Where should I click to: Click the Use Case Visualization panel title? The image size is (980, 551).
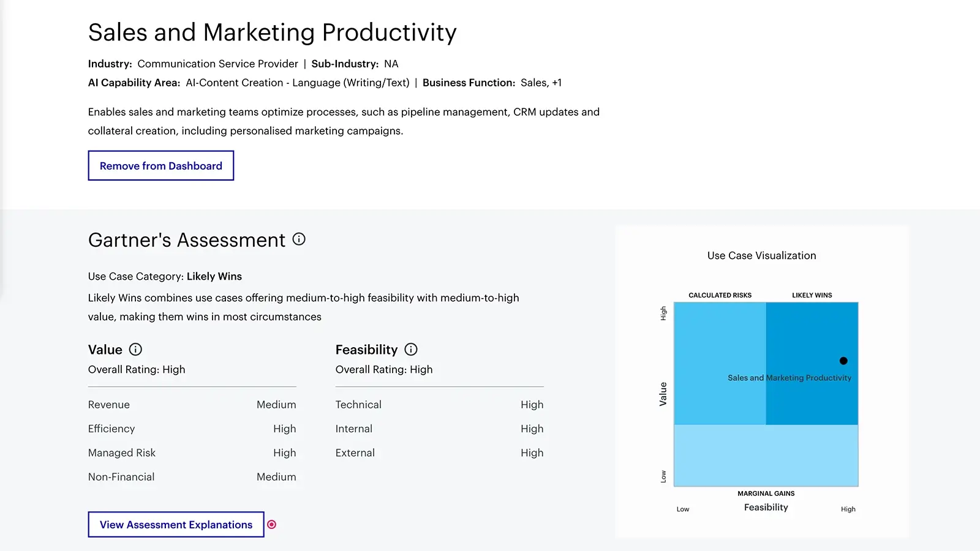pyautogui.click(x=761, y=255)
